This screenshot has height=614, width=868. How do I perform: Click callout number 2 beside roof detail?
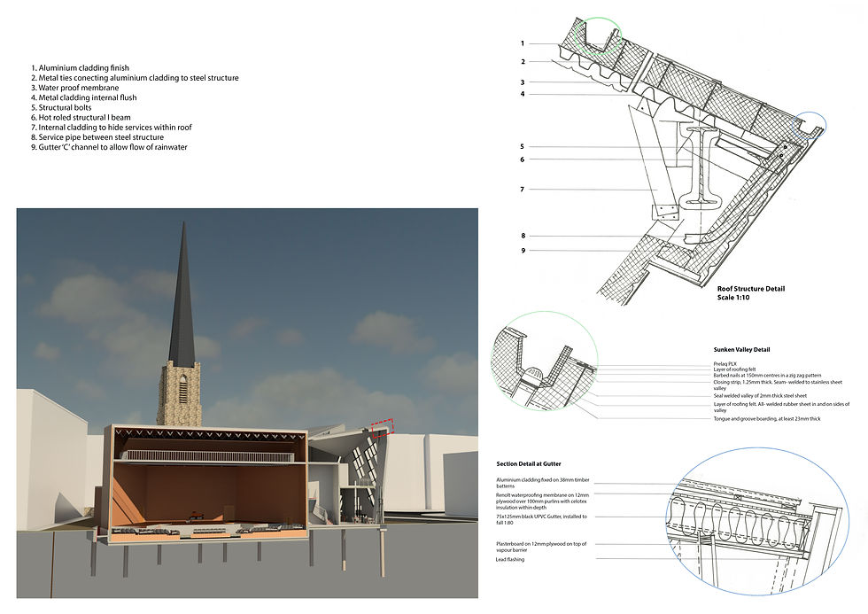[x=523, y=61]
